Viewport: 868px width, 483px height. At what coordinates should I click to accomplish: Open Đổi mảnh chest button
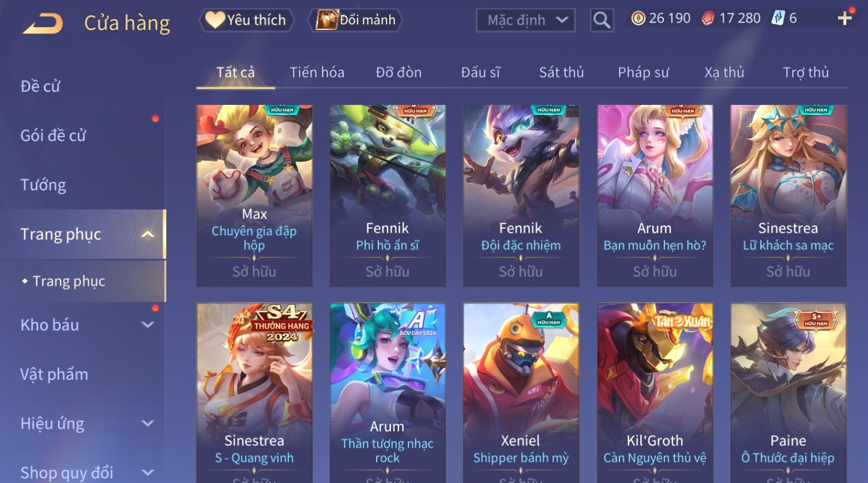click(x=355, y=20)
